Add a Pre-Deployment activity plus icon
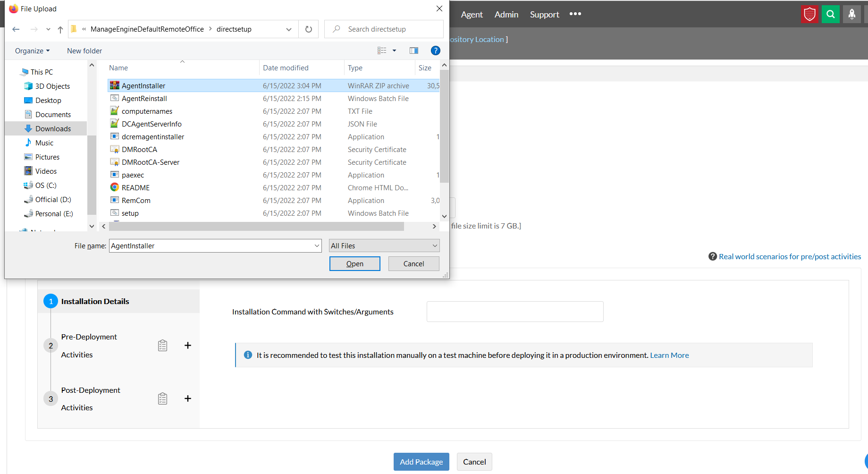This screenshot has width=868, height=474. (x=188, y=346)
